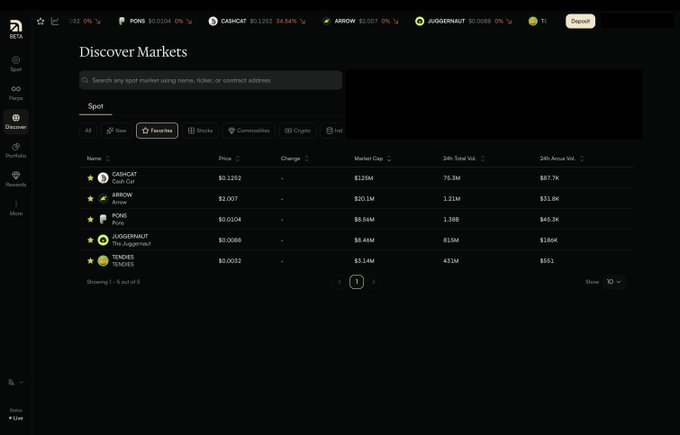Go to next page arrow

coord(373,282)
